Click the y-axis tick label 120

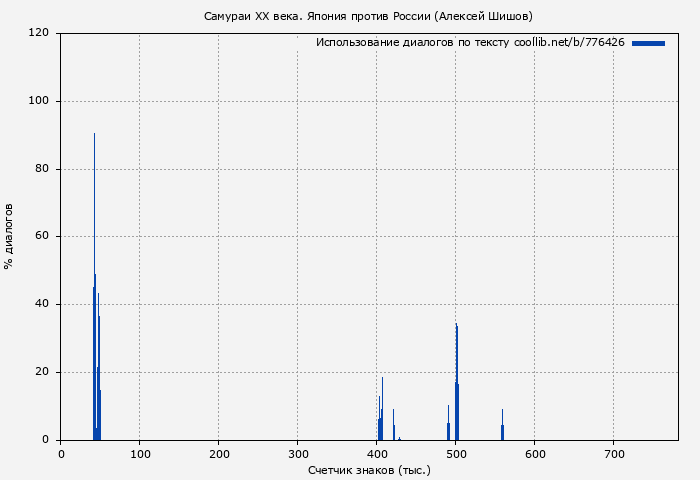(x=39, y=33)
